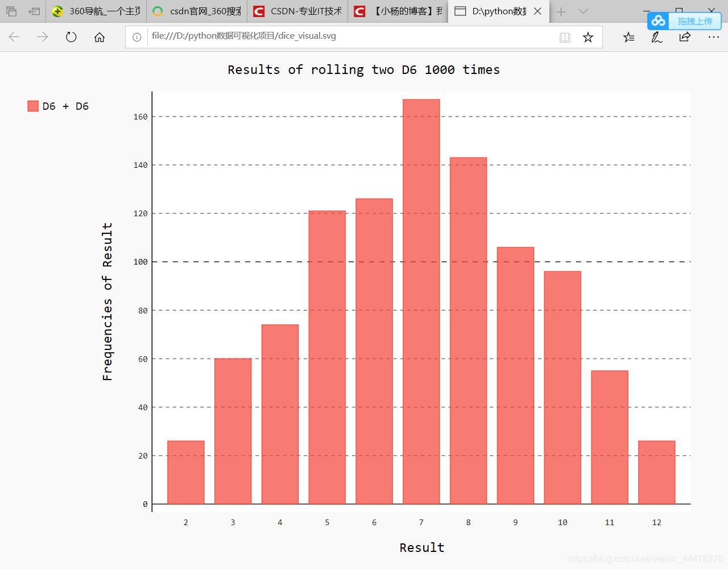Image resolution: width=728 pixels, height=569 pixels.
Task: Open browser settings and more menu
Action: (713, 37)
